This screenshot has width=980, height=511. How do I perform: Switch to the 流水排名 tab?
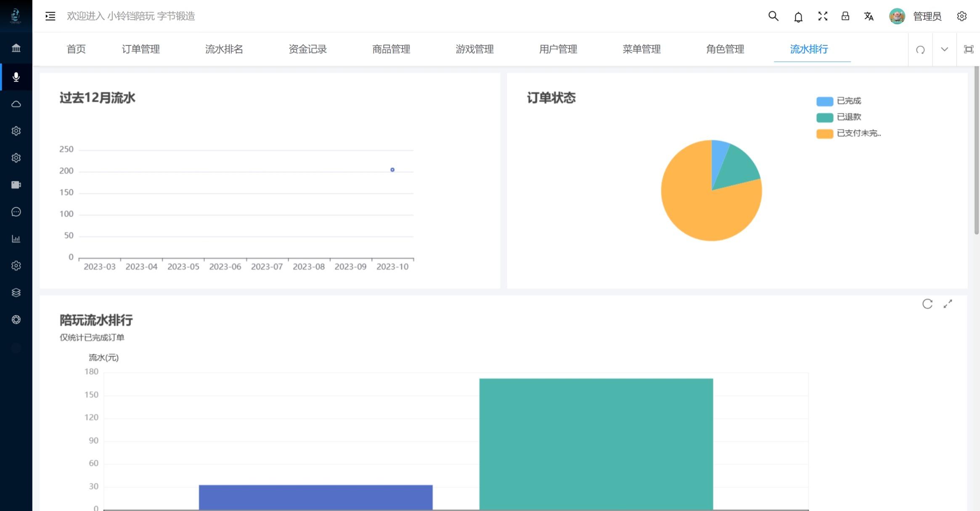[224, 49]
